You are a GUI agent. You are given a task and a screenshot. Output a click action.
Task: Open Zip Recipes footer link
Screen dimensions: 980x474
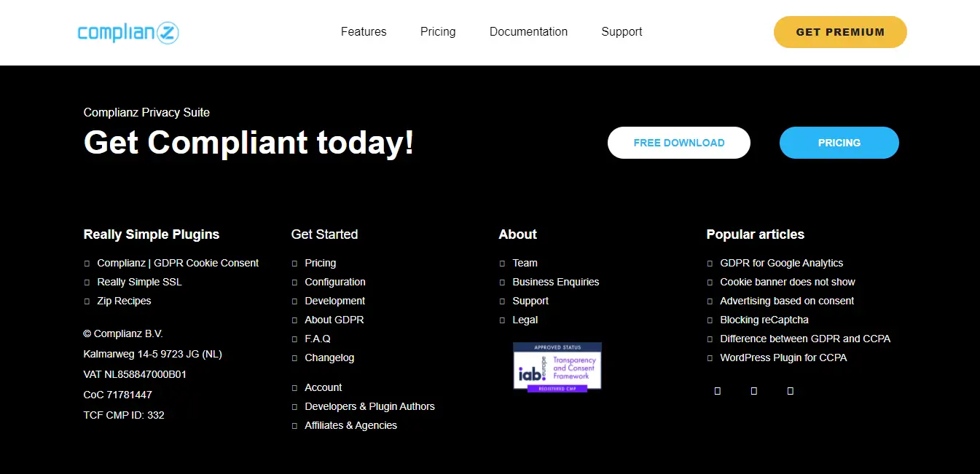[124, 301]
